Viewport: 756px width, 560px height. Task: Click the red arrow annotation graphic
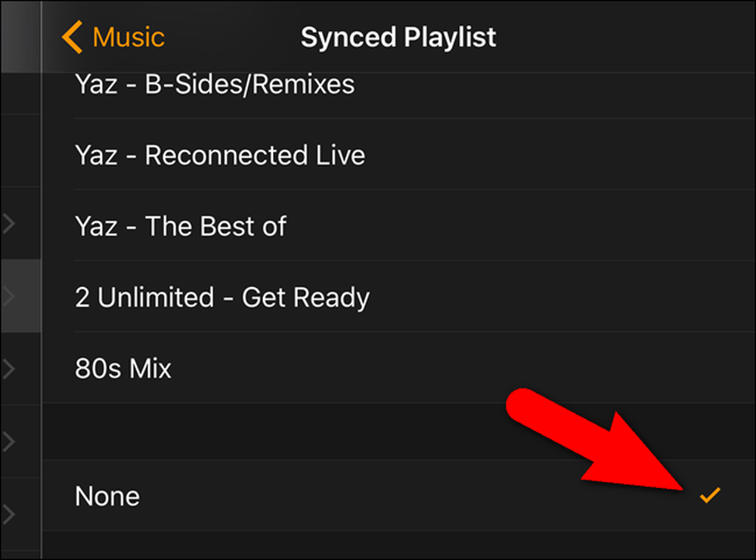coord(594,441)
